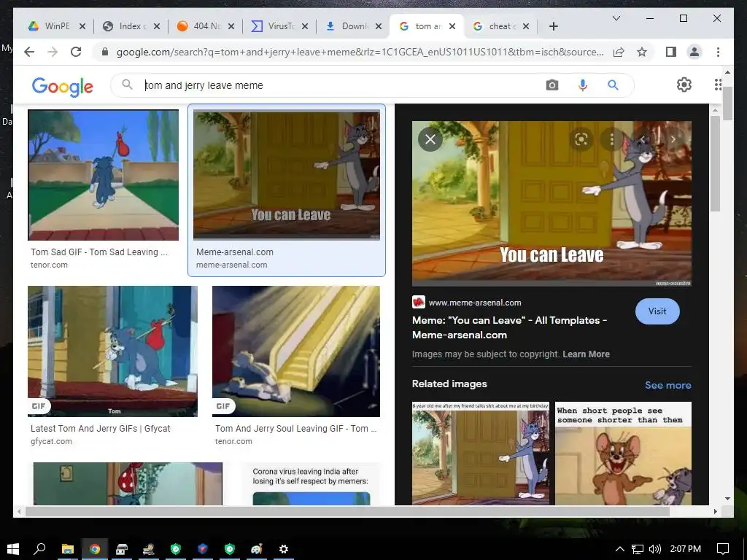Open the Settings gear on the taskbar
This screenshot has height=560, width=747.
[x=284, y=549]
